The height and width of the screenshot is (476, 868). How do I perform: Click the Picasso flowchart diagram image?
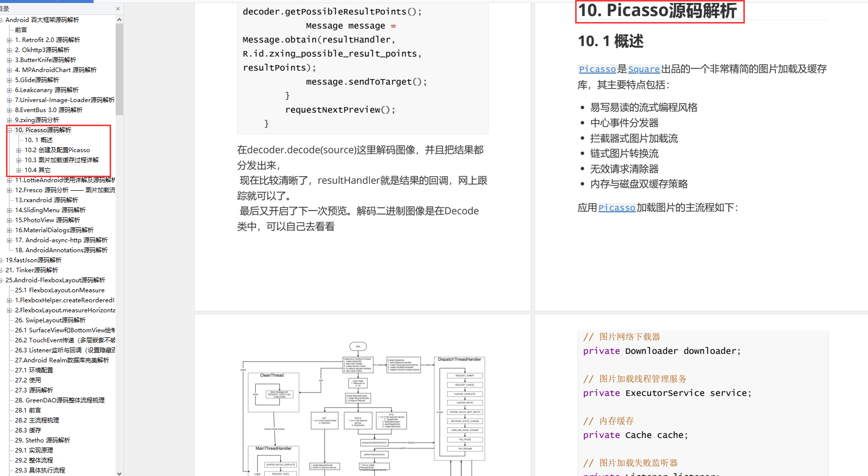[364, 408]
